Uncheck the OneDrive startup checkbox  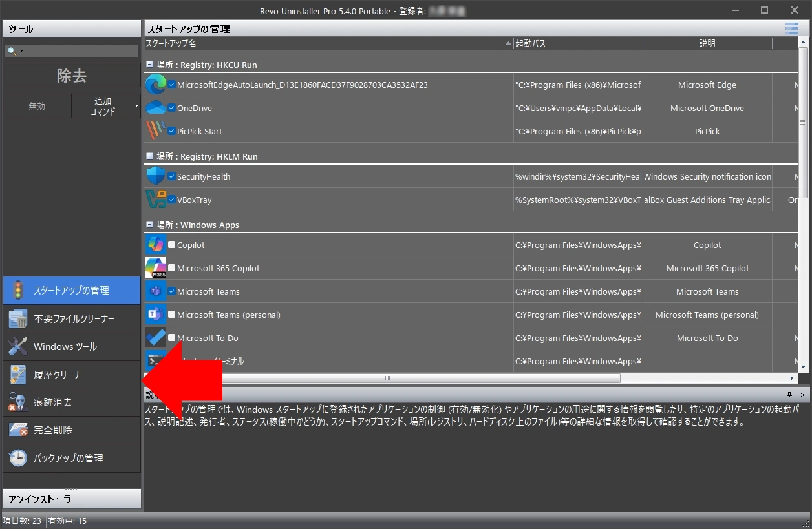coord(171,108)
